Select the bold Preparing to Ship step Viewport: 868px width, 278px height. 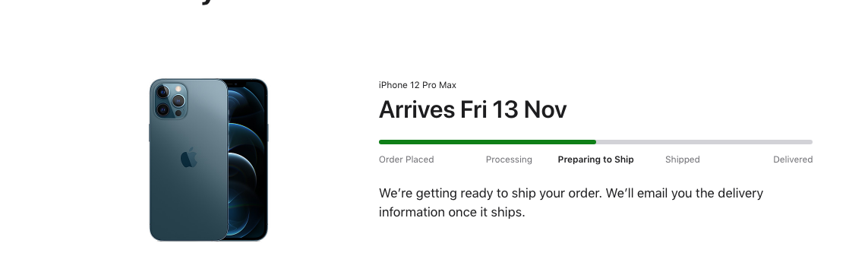(595, 160)
